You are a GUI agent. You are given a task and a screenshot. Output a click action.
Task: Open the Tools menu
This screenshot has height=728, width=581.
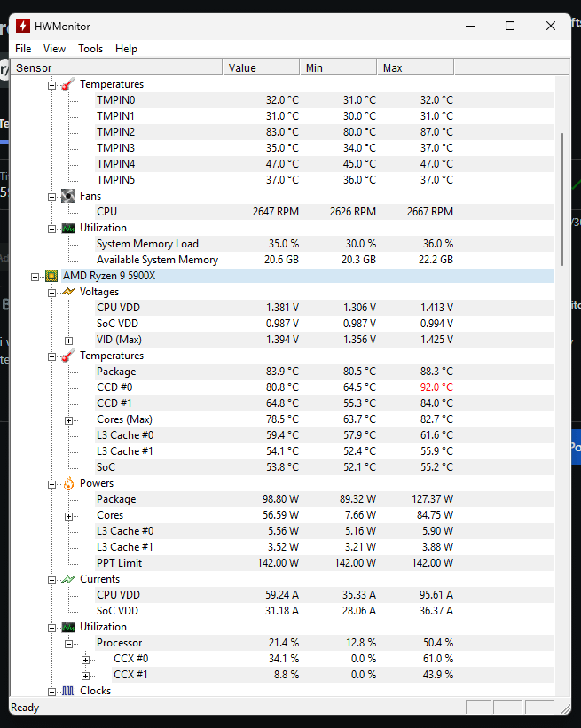pyautogui.click(x=90, y=49)
